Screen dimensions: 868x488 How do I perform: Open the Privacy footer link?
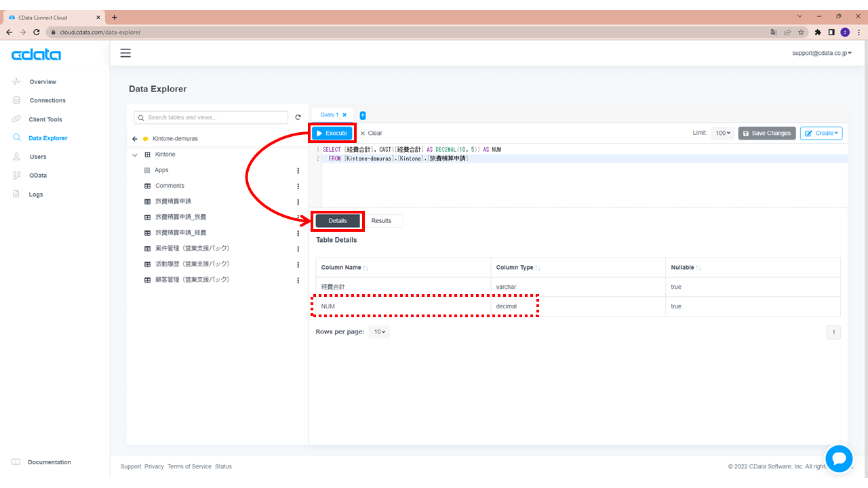click(x=154, y=466)
